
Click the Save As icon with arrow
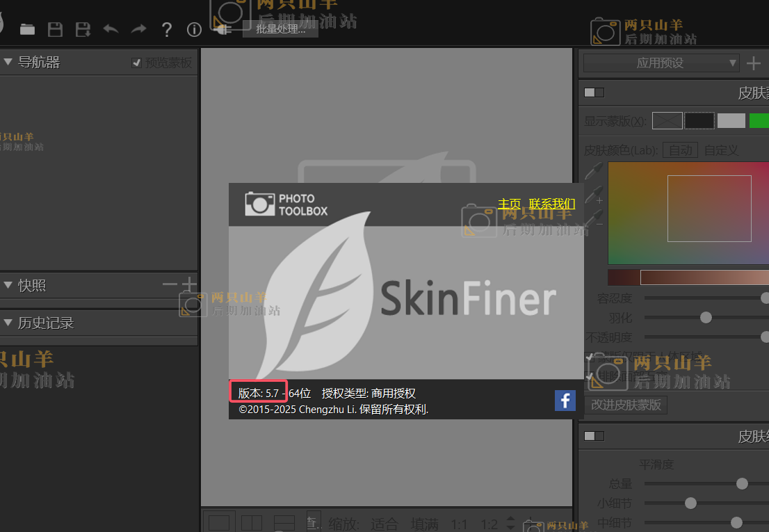[83, 29]
